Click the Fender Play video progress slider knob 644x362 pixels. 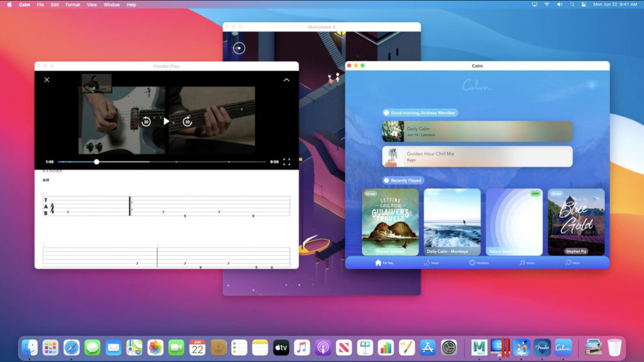tap(96, 162)
